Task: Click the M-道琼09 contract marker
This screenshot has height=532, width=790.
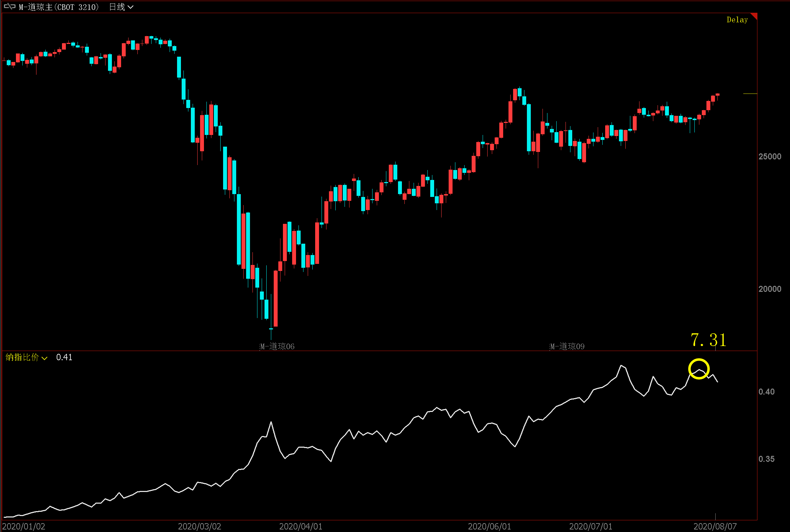Action: click(567, 346)
